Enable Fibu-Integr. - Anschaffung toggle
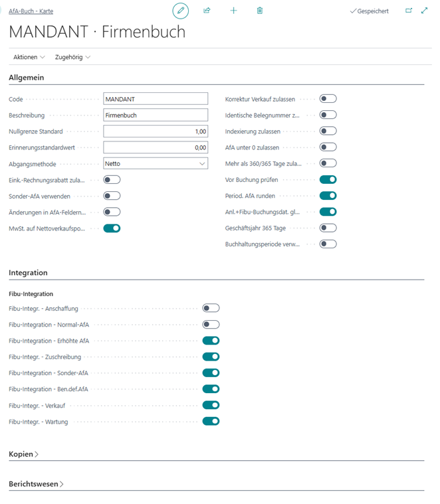 [x=211, y=308]
